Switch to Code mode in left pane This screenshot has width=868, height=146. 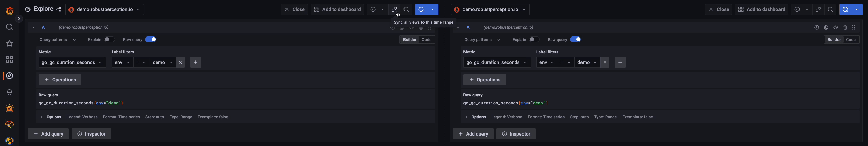[x=427, y=40]
